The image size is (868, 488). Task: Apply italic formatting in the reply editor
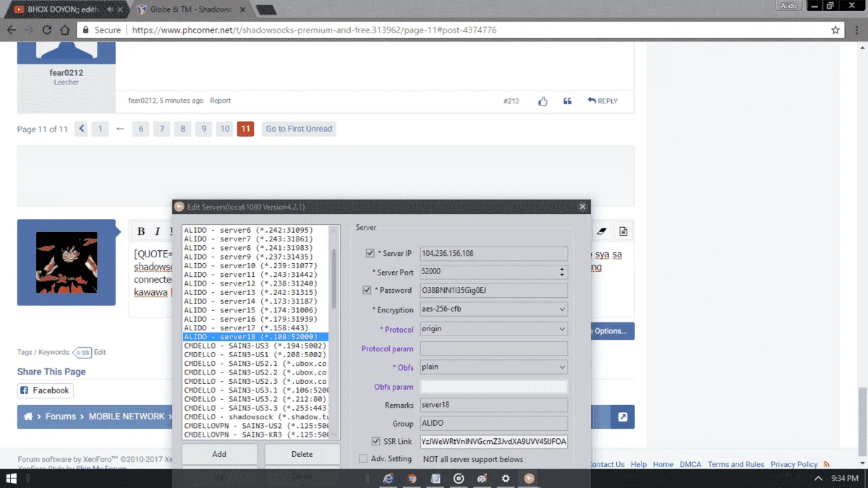(157, 231)
